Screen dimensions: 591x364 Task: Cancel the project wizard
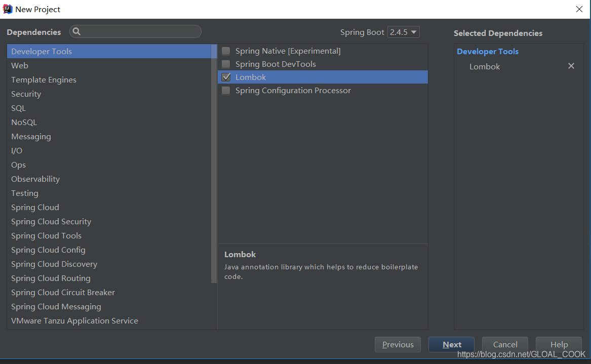(505, 344)
